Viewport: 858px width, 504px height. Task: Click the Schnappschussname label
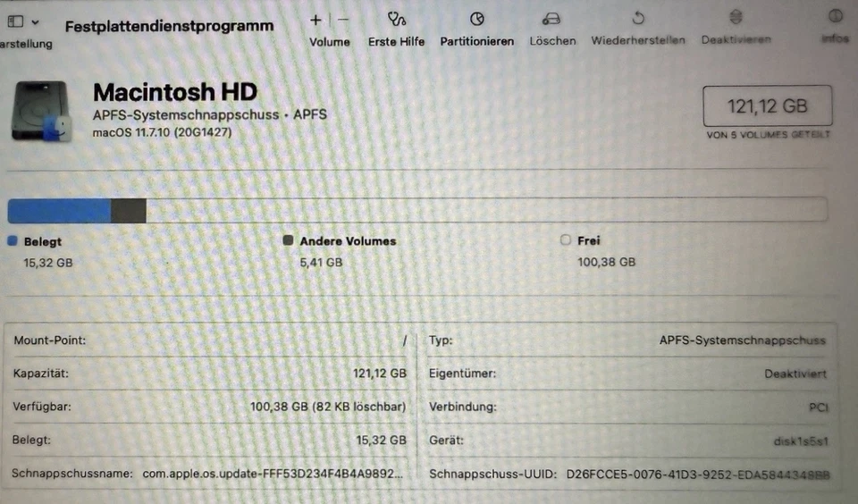click(x=72, y=474)
